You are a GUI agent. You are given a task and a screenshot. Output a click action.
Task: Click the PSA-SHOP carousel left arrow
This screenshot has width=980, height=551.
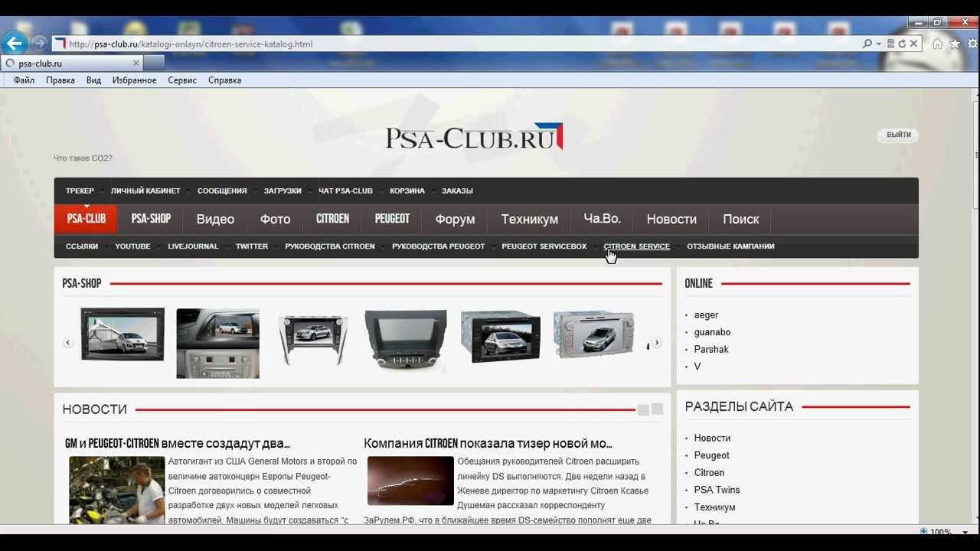click(x=68, y=343)
